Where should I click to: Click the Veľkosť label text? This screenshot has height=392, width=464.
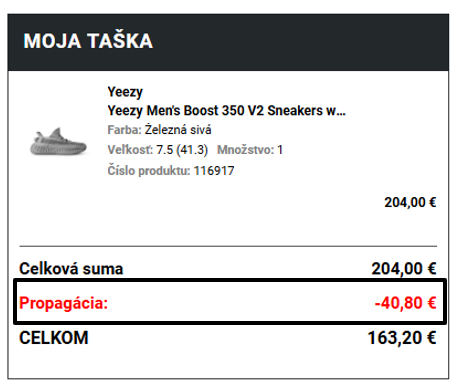pos(130,150)
